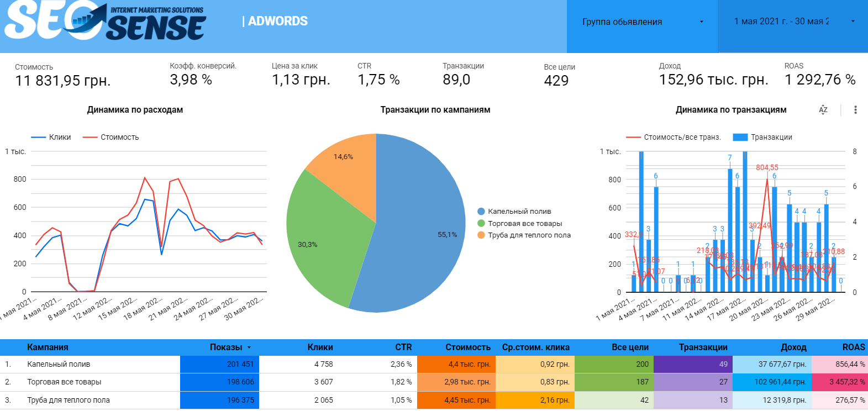Open the three-dot chart options menu
868x411 pixels.
tap(855, 109)
